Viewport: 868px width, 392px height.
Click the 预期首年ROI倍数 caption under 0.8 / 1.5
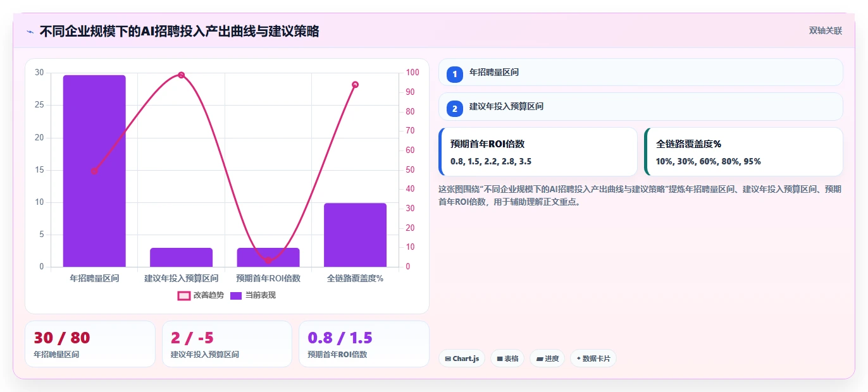(x=337, y=355)
